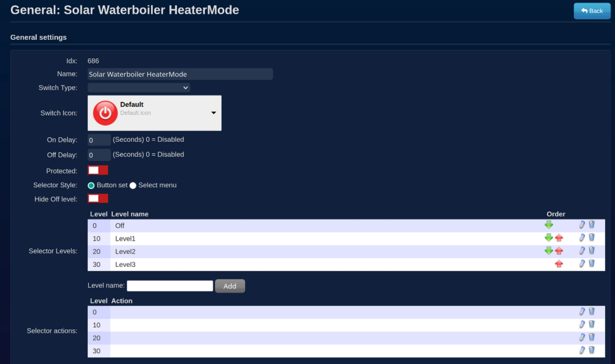
Task: Select the Select menu style
Action: point(133,186)
